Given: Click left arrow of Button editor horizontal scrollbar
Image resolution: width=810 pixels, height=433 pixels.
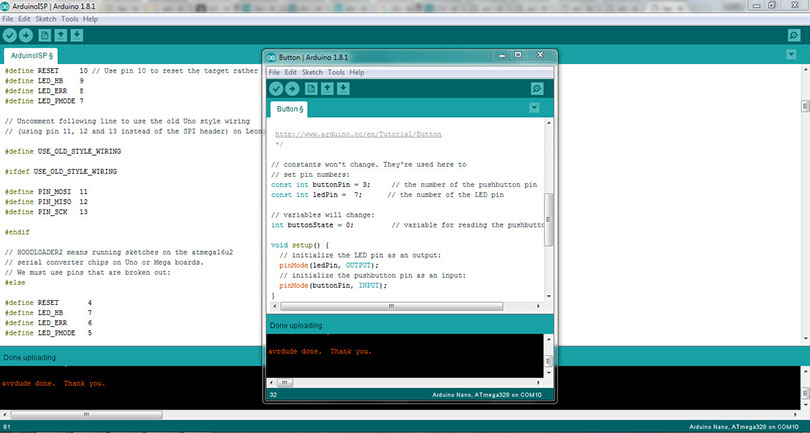Looking at the screenshot, I should [x=274, y=306].
